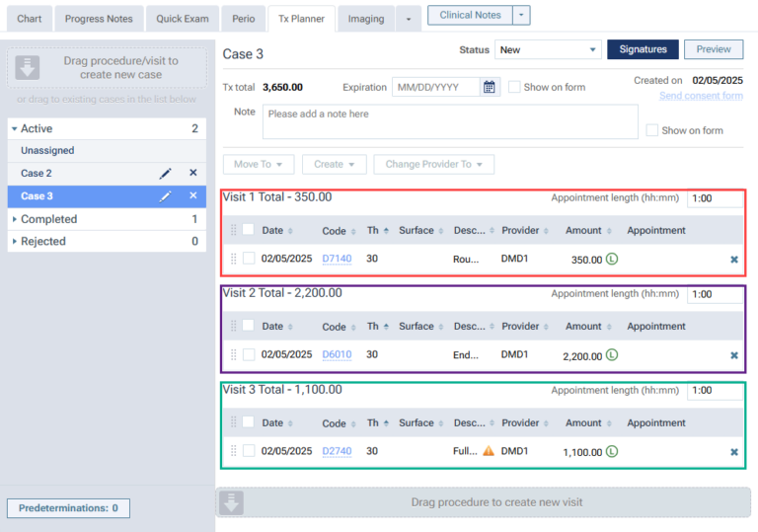This screenshot has width=758, height=532.
Task: Select all procedures in Visit 1 header checkbox
Action: (x=249, y=230)
